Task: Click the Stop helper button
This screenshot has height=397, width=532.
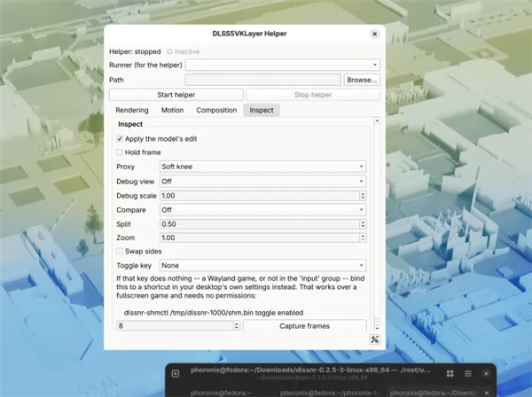Action: pyautogui.click(x=313, y=95)
